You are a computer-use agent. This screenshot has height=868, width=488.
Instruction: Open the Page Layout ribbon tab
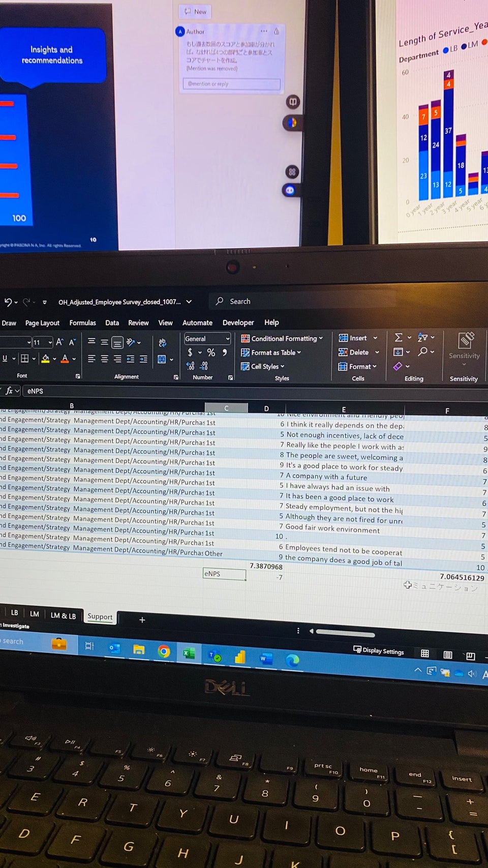coord(42,323)
